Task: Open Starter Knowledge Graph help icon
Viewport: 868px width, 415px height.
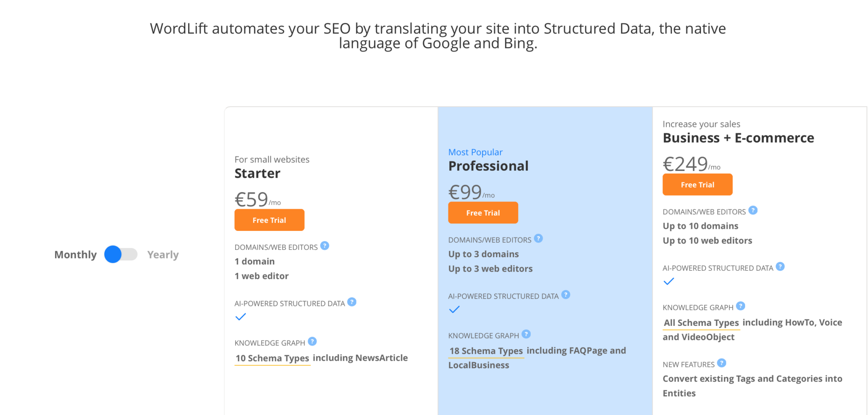Action: (x=312, y=341)
